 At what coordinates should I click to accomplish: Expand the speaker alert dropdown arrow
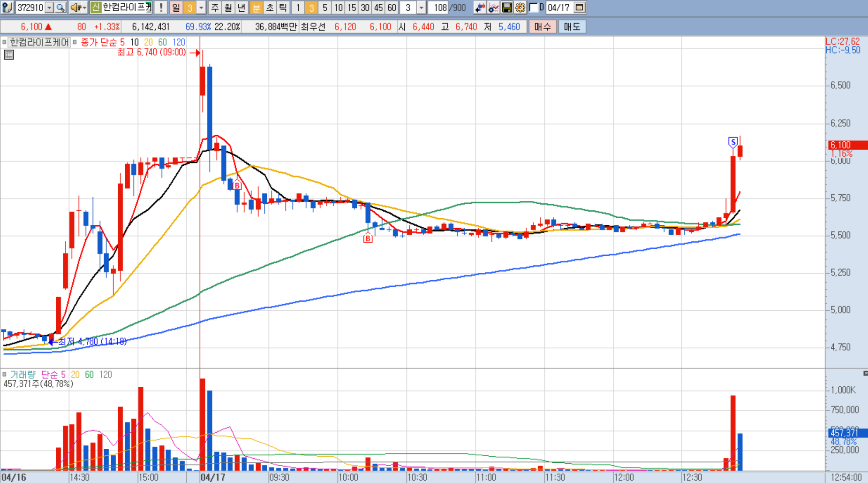(84, 8)
